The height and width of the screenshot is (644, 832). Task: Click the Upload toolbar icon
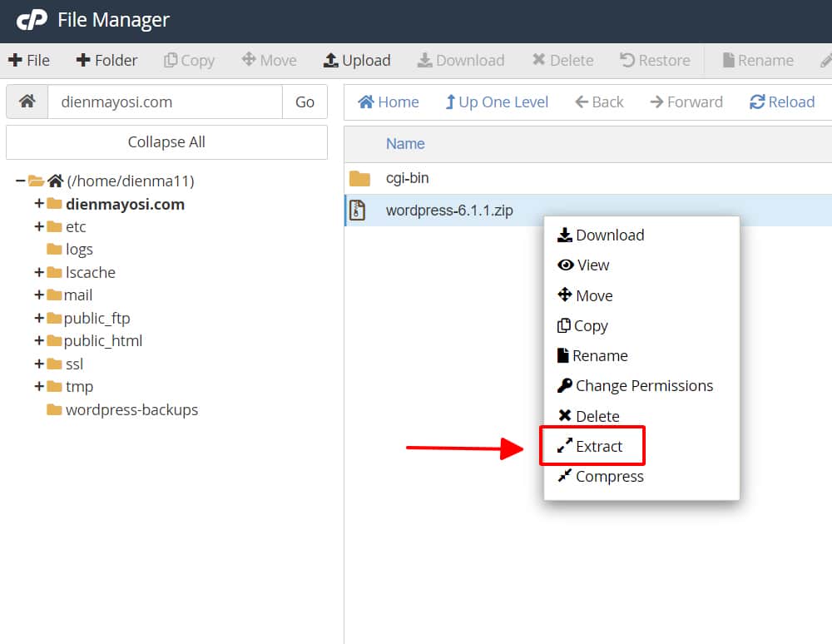tap(357, 60)
